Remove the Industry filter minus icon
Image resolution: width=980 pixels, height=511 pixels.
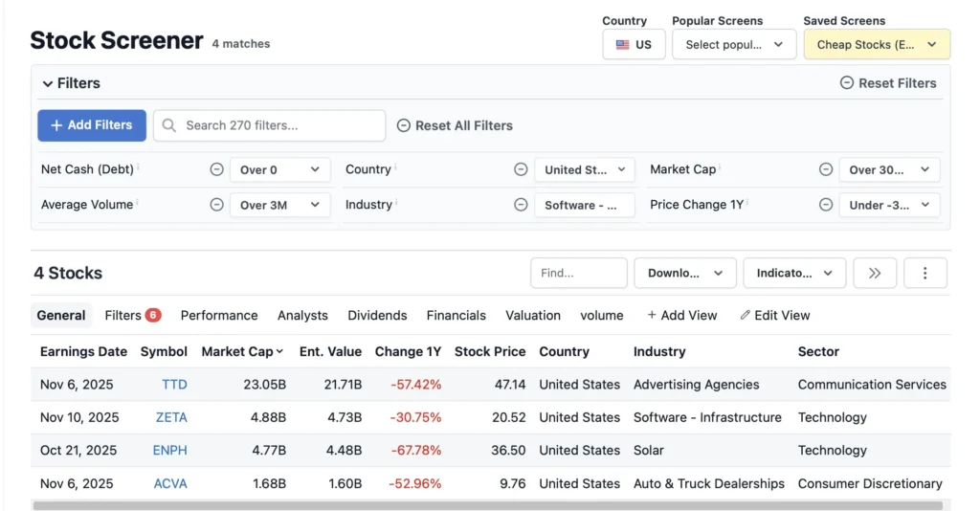click(x=521, y=205)
